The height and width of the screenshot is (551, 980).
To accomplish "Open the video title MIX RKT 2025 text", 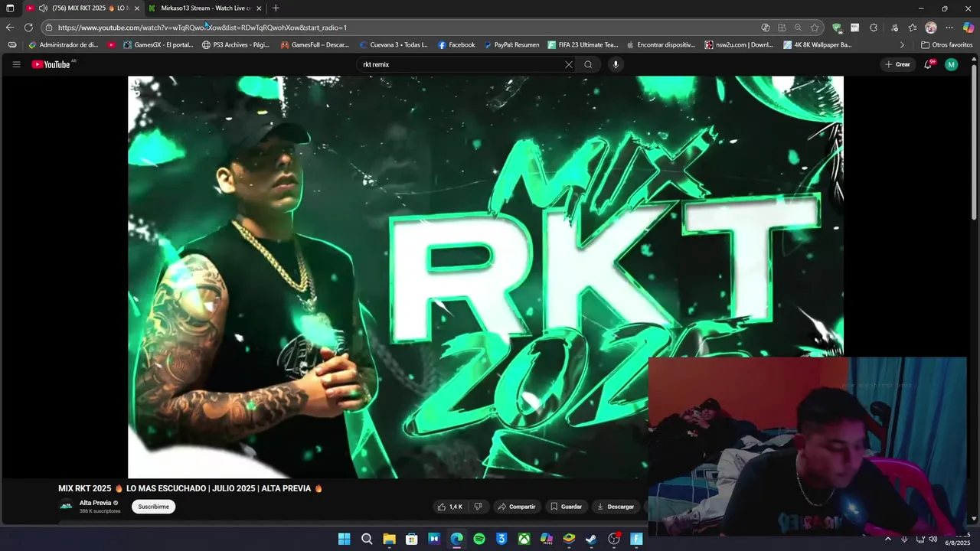I will pyautogui.click(x=190, y=488).
